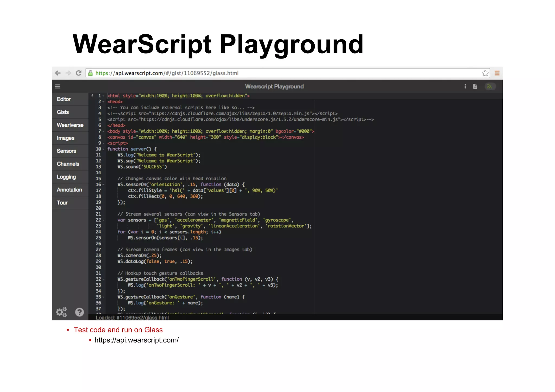
Task: Fold function server at line 10
Action: click(x=104, y=149)
